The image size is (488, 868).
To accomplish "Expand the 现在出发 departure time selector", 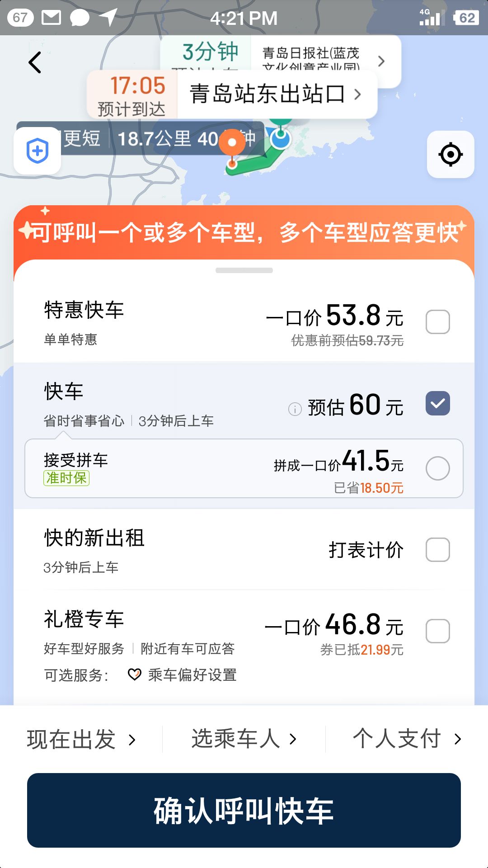I will click(x=81, y=740).
